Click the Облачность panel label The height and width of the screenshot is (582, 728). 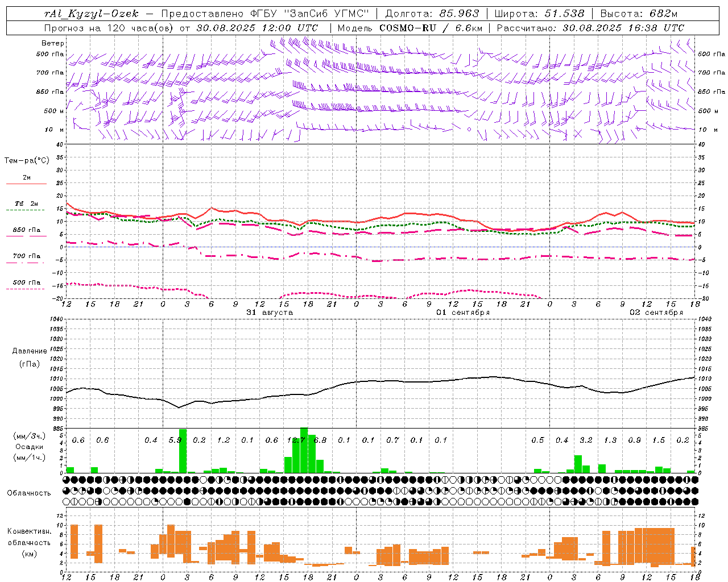pyautogui.click(x=29, y=493)
